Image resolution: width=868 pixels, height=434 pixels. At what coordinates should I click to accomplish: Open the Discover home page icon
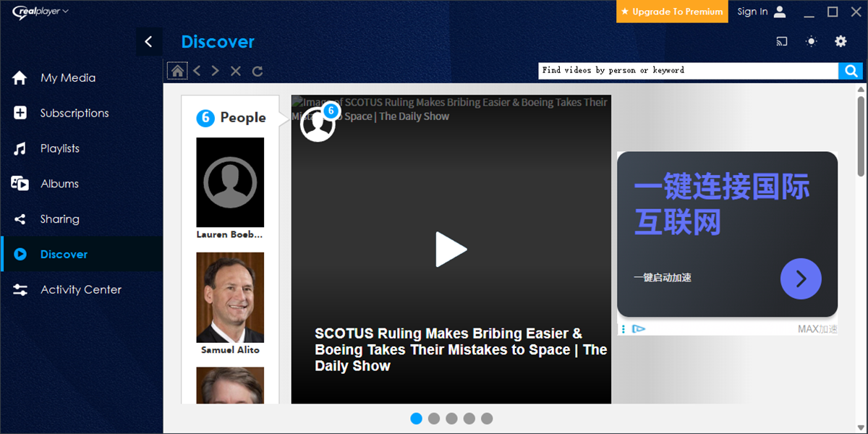click(x=177, y=70)
